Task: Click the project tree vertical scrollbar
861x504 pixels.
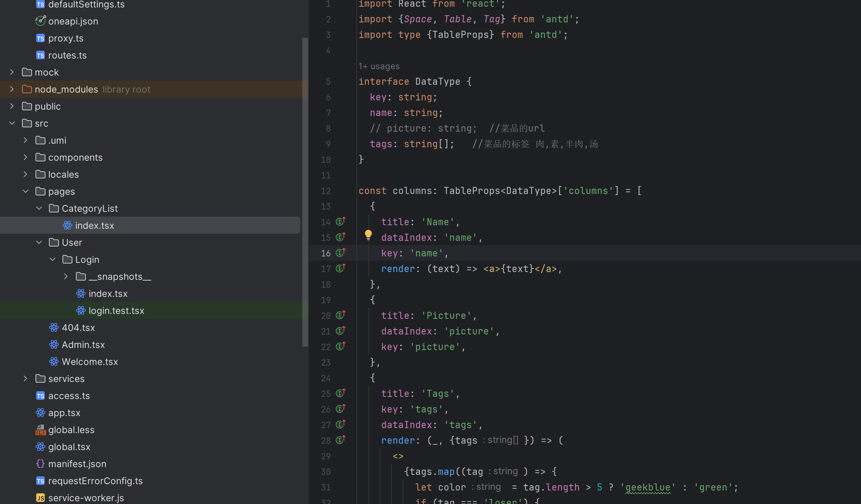Action: [305, 192]
